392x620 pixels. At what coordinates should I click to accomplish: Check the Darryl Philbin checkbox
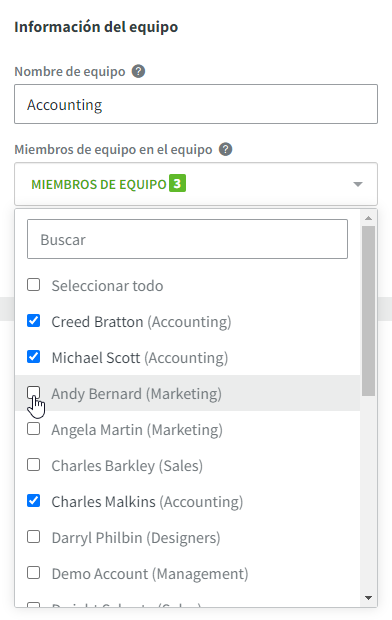[x=34, y=537]
